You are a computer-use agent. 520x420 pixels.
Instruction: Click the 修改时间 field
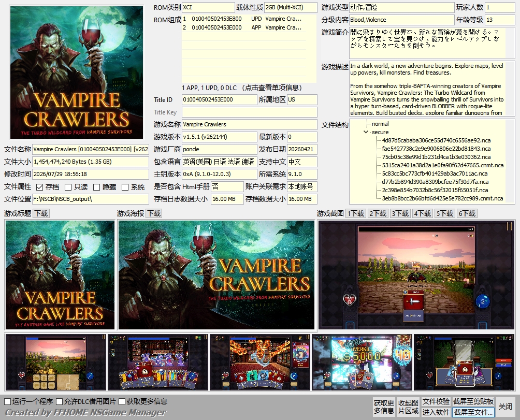coord(91,174)
